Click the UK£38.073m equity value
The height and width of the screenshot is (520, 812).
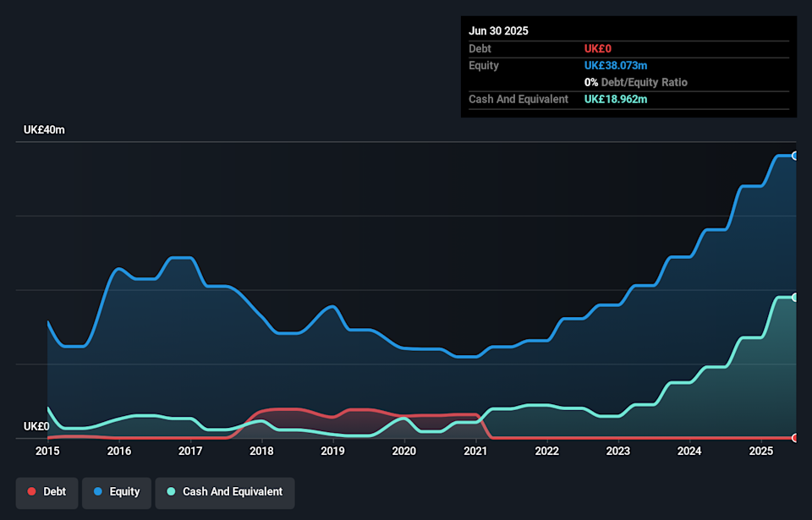click(x=616, y=65)
